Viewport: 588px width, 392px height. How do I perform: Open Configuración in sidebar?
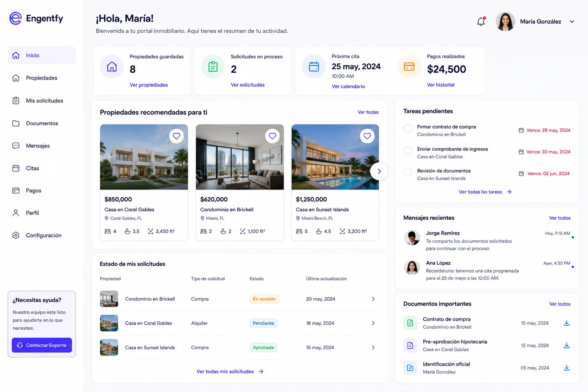pos(42,235)
